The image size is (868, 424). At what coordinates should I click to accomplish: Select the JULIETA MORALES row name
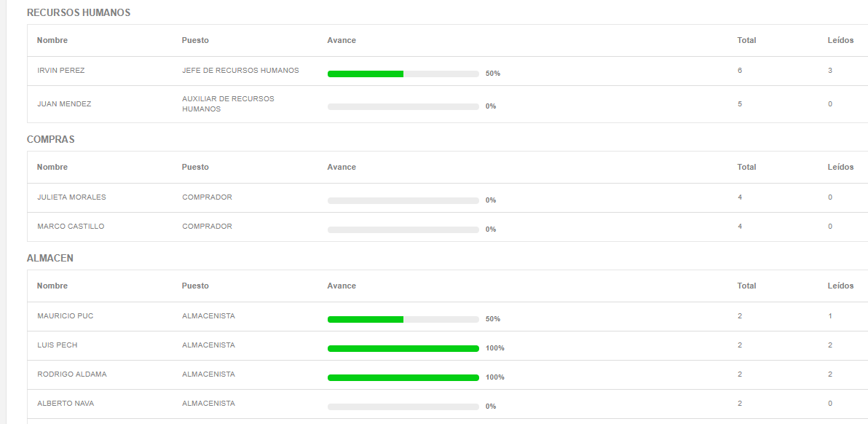71,197
